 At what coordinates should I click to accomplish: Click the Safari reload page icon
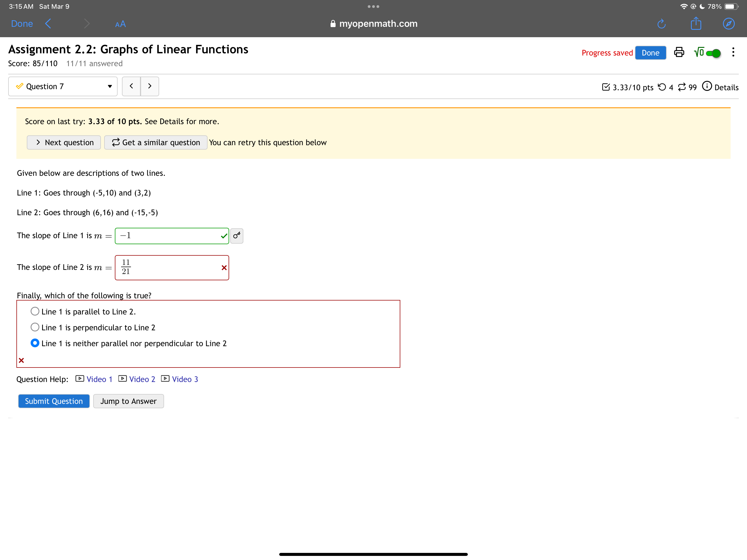[x=661, y=24]
